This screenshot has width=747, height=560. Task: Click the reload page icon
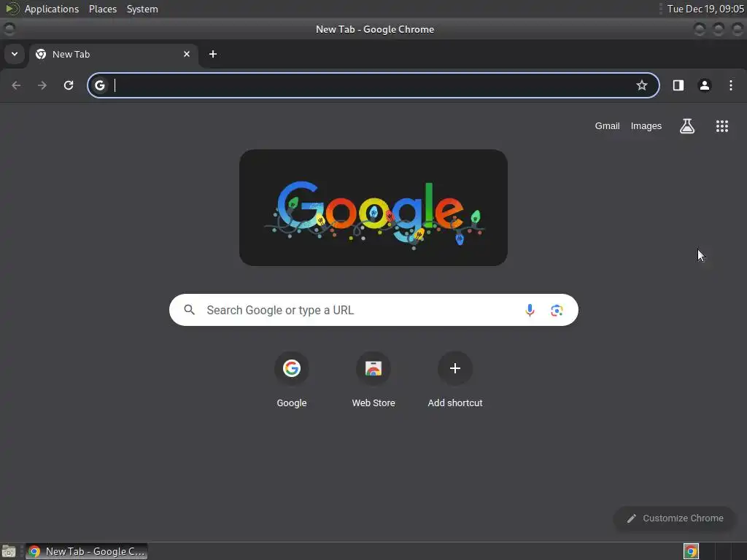[69, 85]
